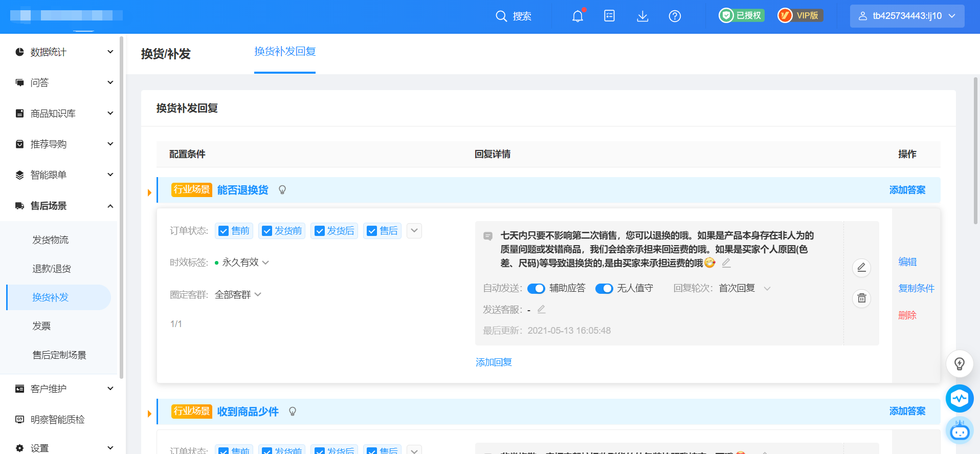Expand the 数据统计 menu chevron

point(110,52)
